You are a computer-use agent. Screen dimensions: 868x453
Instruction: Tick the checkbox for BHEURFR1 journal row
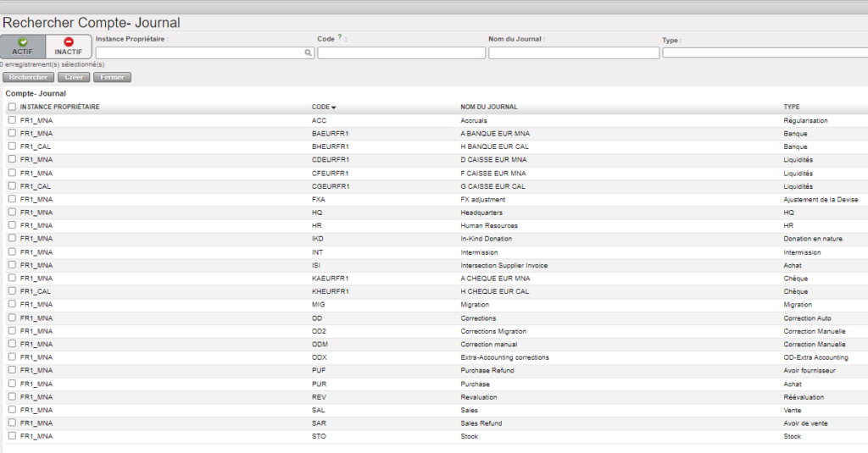(12, 146)
